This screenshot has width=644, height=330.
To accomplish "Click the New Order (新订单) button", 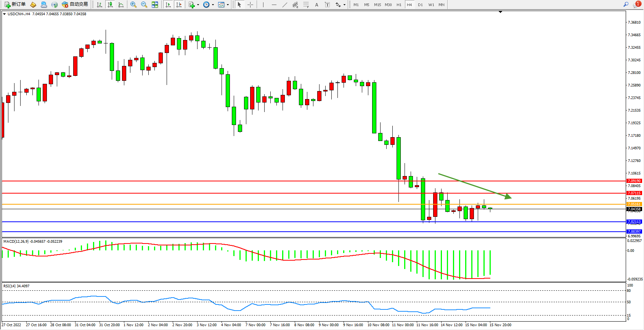I will click(x=15, y=5).
